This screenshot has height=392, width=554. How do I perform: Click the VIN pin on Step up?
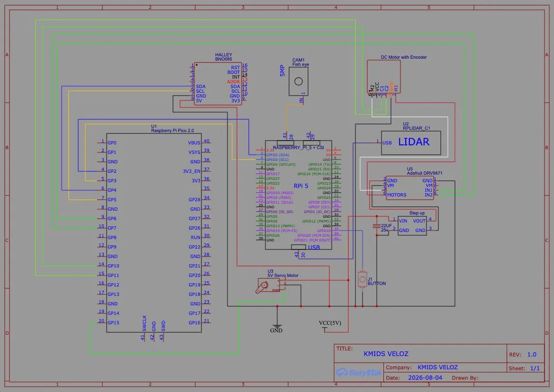[x=403, y=221]
